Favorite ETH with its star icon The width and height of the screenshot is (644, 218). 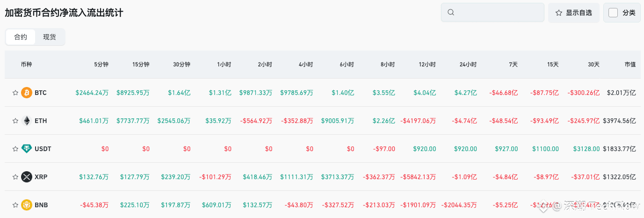[x=15, y=121]
